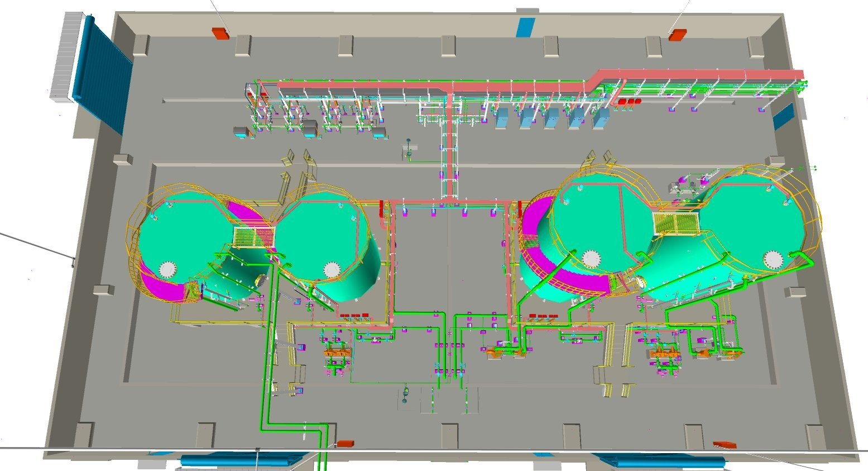Select the grey manhole cover on third tank
The image size is (868, 471).
(x=592, y=259)
